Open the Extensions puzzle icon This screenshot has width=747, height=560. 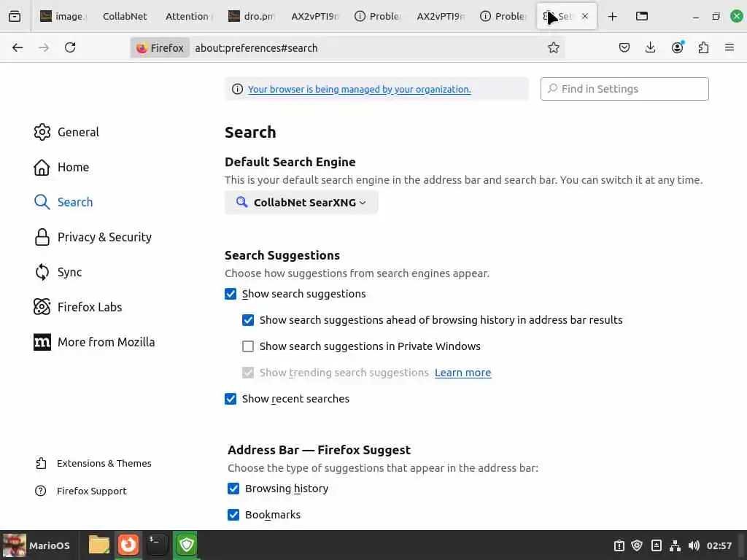click(703, 47)
